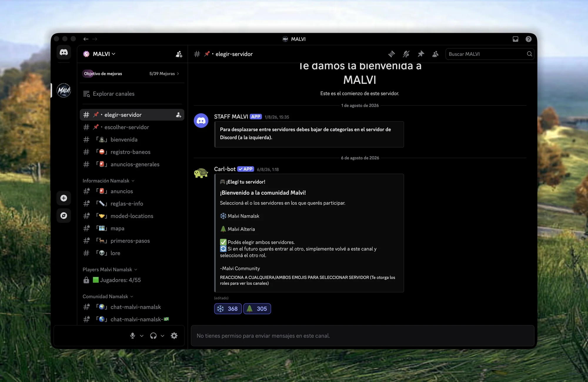This screenshot has height=382, width=588.
Task: Open user settings gear icon
Action: click(x=174, y=336)
